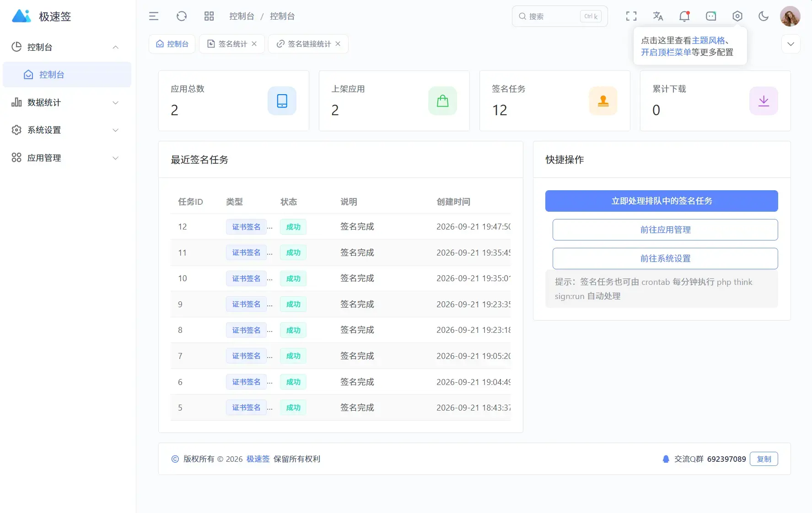
Task: Collapse the 控制台 sidebar menu group
Action: (x=67, y=47)
